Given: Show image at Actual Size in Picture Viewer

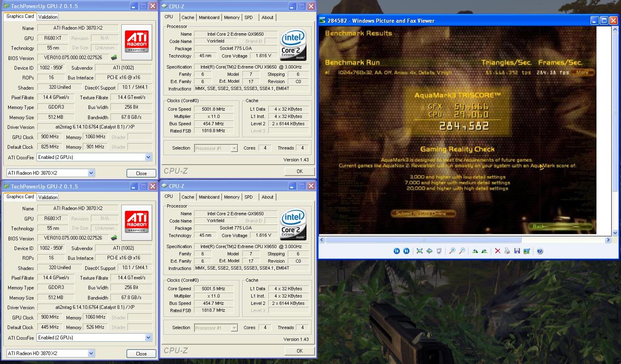Looking at the screenshot, I should tap(429, 251).
